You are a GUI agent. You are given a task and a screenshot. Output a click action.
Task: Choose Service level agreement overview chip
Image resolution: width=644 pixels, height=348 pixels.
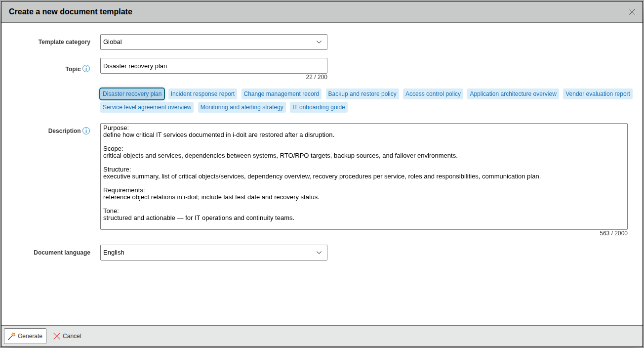tap(147, 107)
